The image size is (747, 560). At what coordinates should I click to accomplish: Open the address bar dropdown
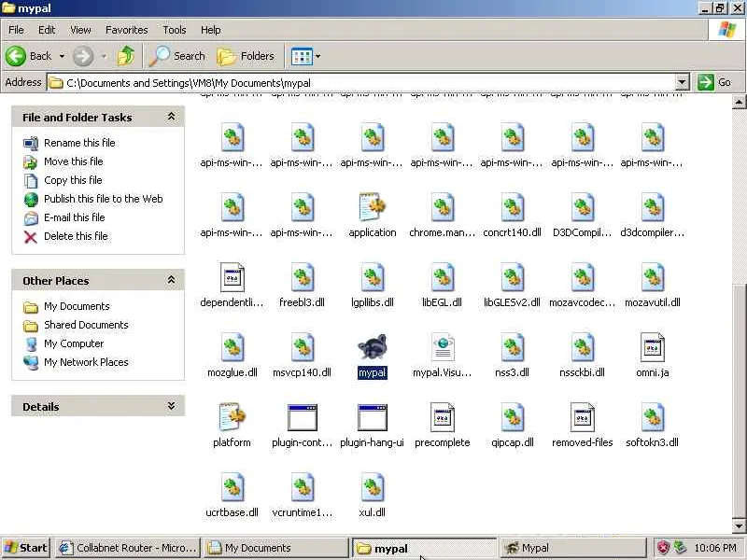click(683, 82)
